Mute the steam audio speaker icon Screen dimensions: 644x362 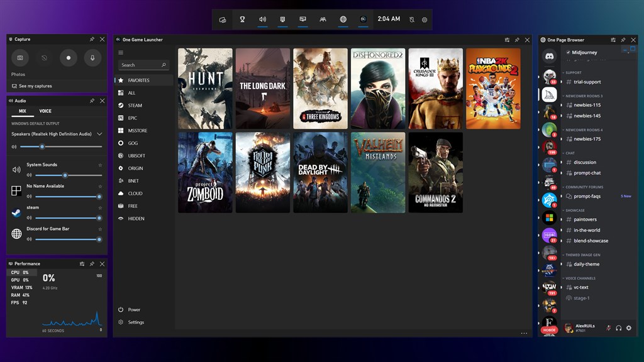pos(29,218)
